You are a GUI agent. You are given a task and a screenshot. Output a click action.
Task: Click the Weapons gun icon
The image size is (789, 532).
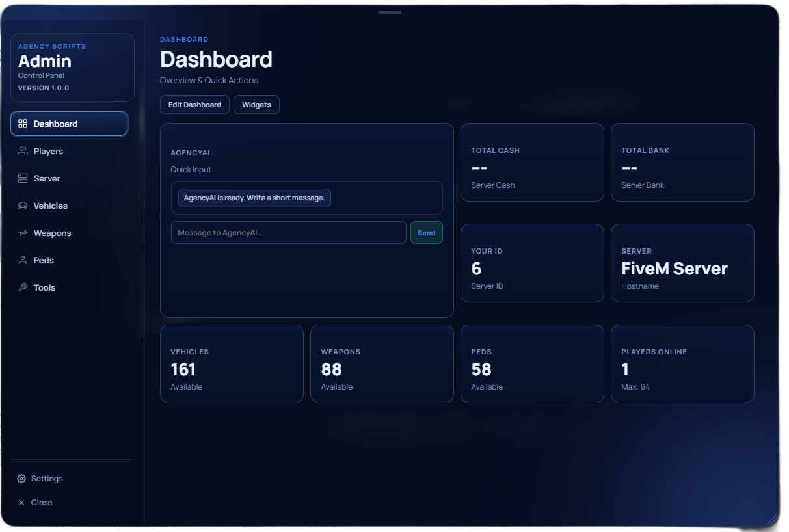point(23,233)
